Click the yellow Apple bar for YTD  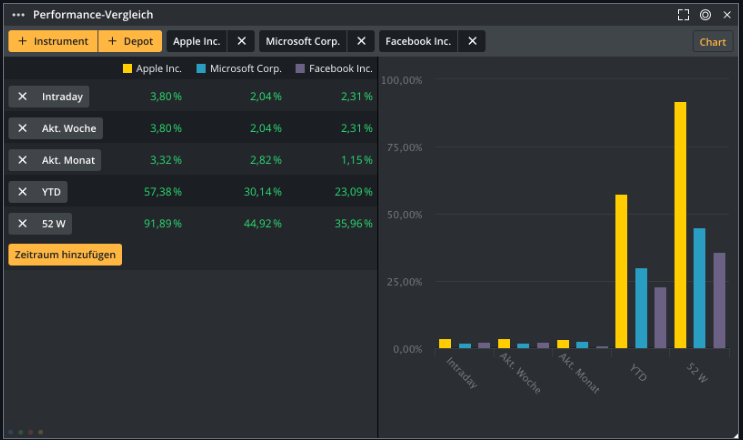621,271
